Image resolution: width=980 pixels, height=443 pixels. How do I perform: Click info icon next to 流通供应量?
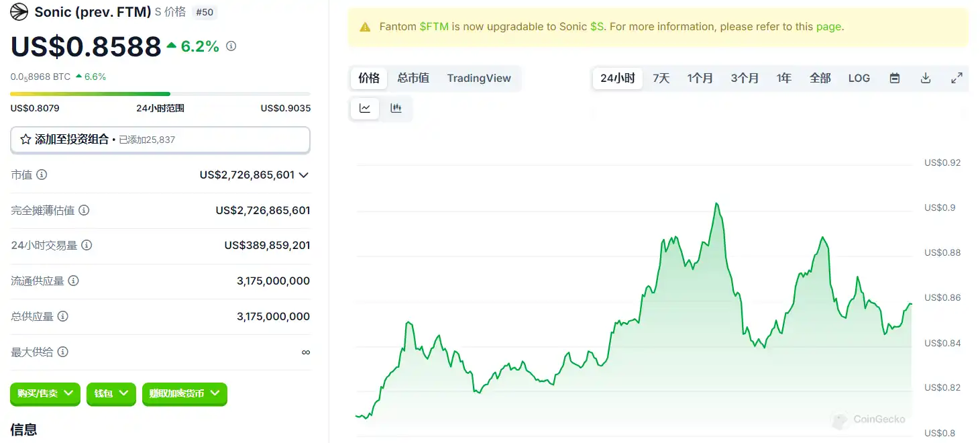pos(74,281)
